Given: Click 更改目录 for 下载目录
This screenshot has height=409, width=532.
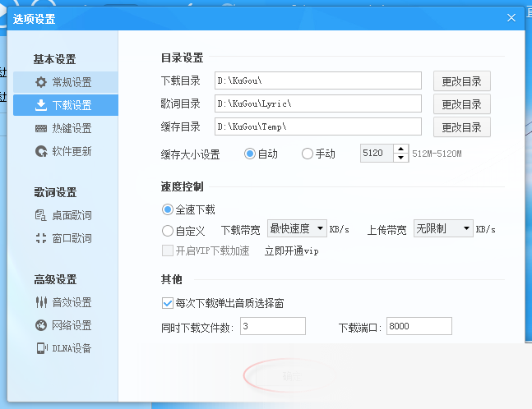Looking at the screenshot, I should pyautogui.click(x=462, y=81).
